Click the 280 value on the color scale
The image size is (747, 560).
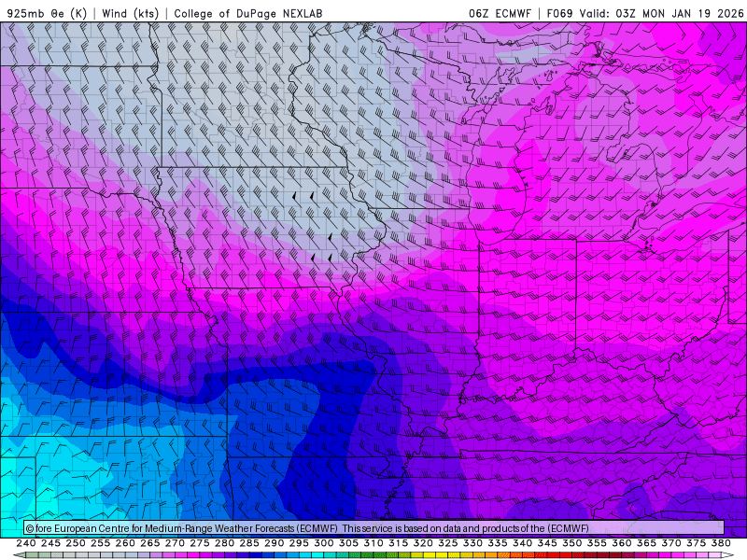click(x=224, y=543)
